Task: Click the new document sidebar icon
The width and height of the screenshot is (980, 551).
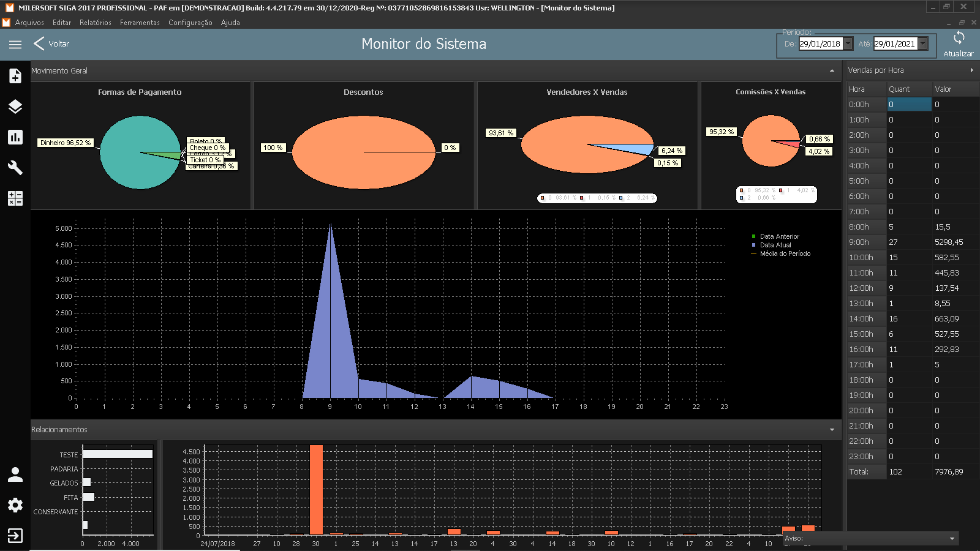Action: (x=15, y=76)
